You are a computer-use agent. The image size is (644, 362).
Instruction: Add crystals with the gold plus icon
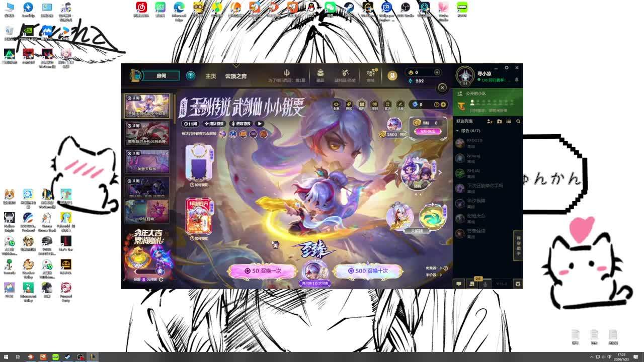click(x=443, y=105)
